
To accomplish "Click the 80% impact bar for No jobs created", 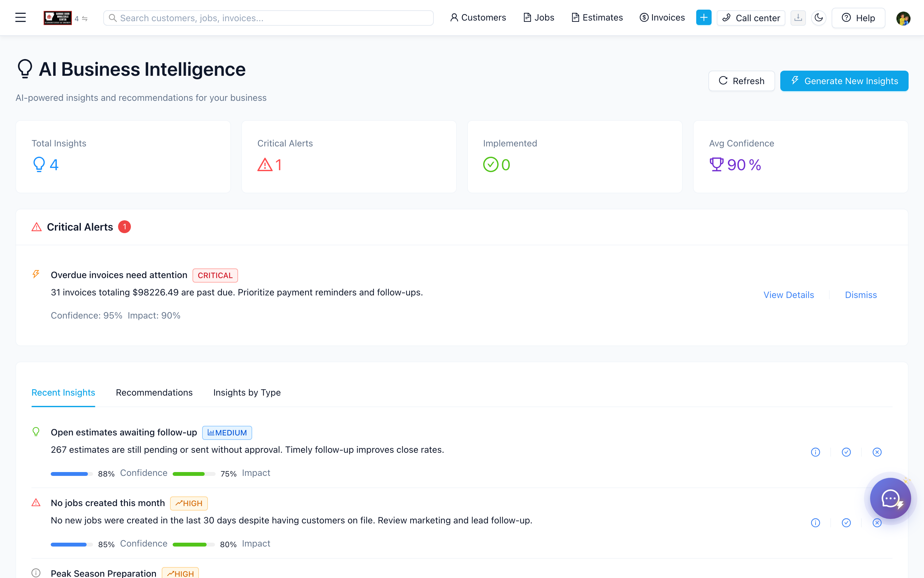I will point(194,545).
